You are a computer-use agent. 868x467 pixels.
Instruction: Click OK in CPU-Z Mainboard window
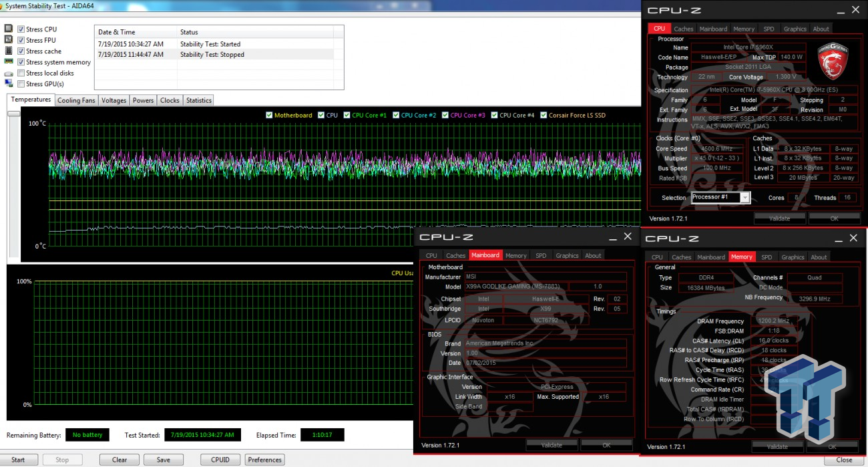point(606,445)
